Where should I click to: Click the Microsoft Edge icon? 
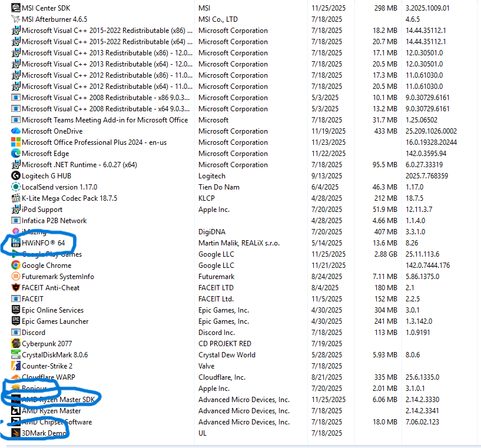point(16,154)
